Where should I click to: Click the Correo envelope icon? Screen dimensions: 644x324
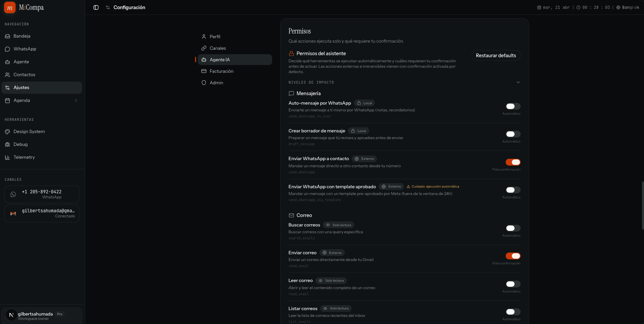(x=291, y=215)
